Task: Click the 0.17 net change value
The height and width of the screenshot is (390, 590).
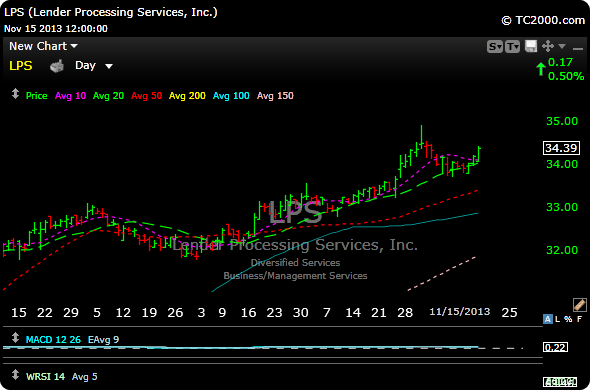Action: (560, 62)
